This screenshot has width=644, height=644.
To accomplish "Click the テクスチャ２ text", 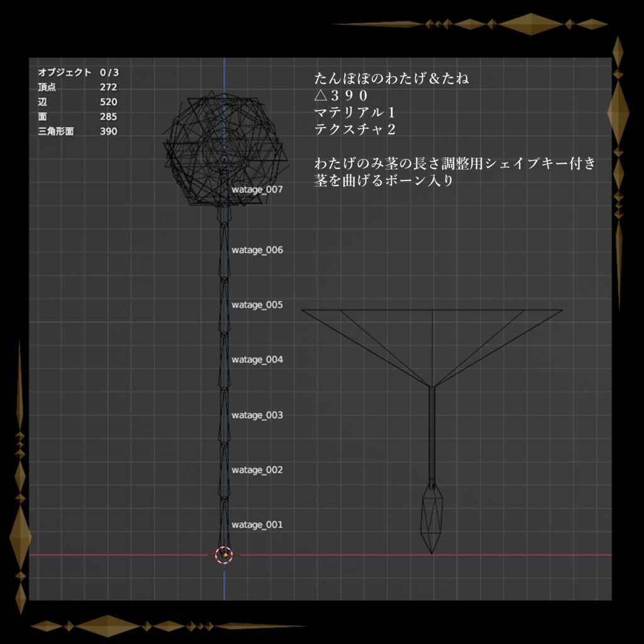I will (355, 130).
